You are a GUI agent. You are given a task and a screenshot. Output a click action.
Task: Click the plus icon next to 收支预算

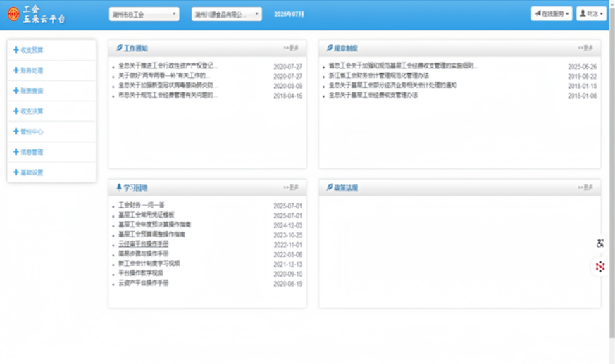(16, 50)
